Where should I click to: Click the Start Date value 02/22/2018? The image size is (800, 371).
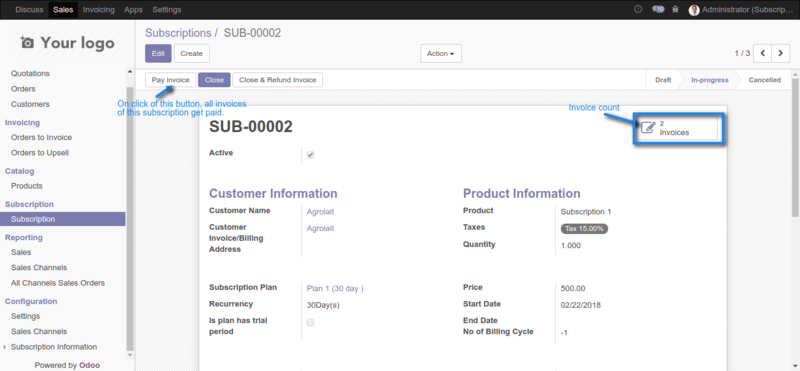click(x=581, y=305)
